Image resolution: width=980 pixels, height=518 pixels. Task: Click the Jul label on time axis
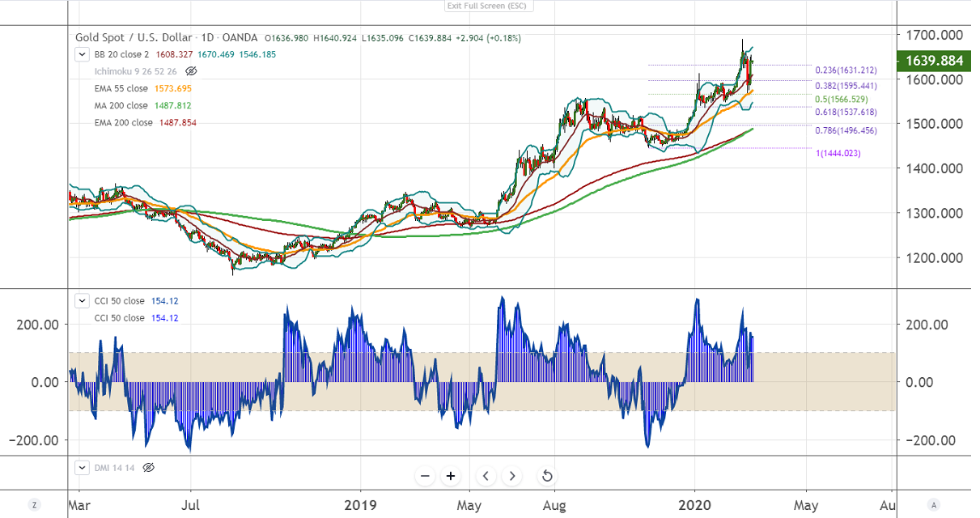[x=190, y=504]
